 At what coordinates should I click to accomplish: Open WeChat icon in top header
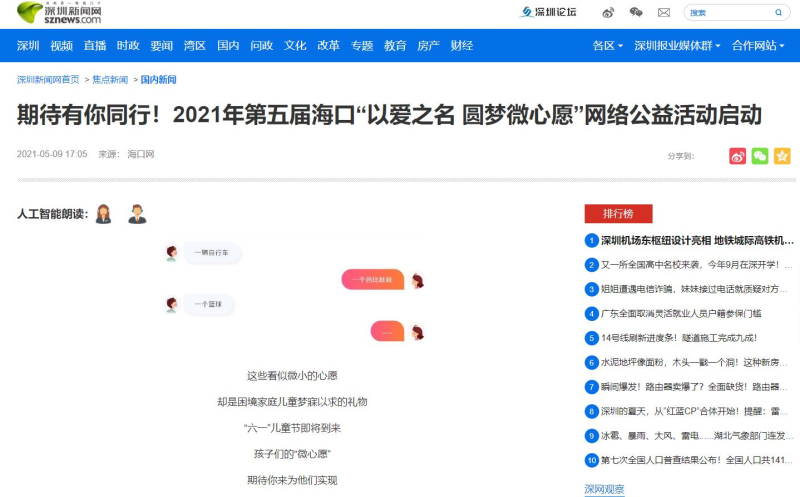coord(636,13)
